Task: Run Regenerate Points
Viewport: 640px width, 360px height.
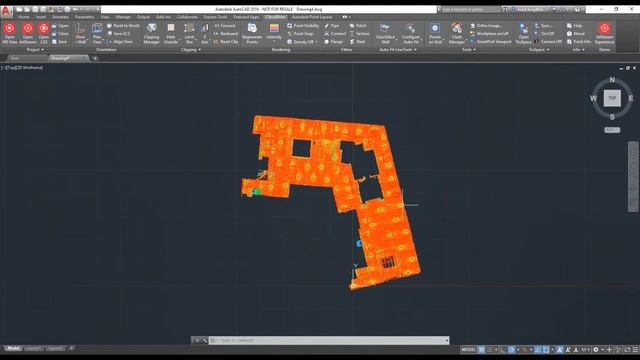Action: point(252,33)
